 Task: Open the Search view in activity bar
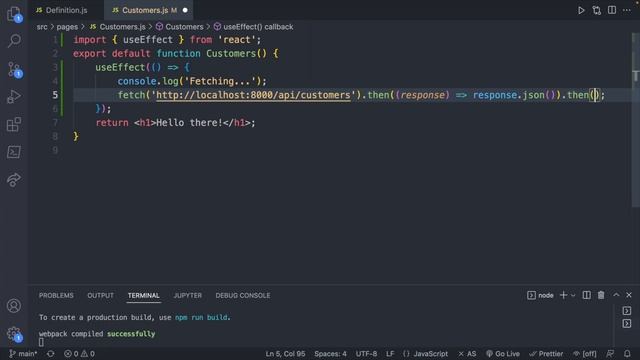(x=14, y=41)
